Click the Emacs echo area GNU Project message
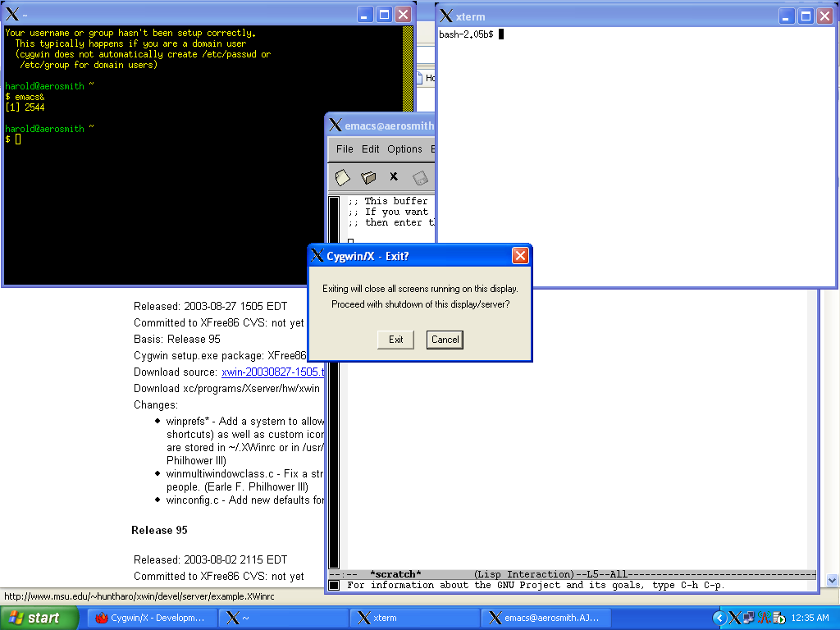Image resolution: width=840 pixels, height=630 pixels. click(x=536, y=585)
